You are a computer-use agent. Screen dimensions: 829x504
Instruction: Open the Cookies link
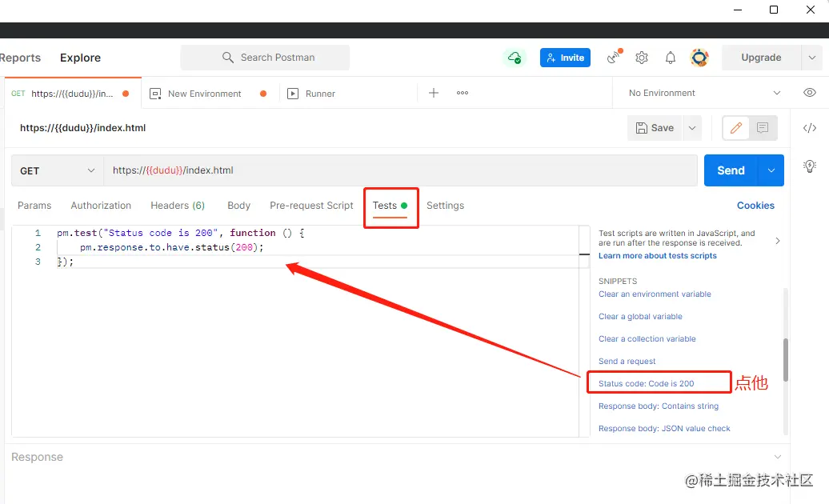coord(755,206)
